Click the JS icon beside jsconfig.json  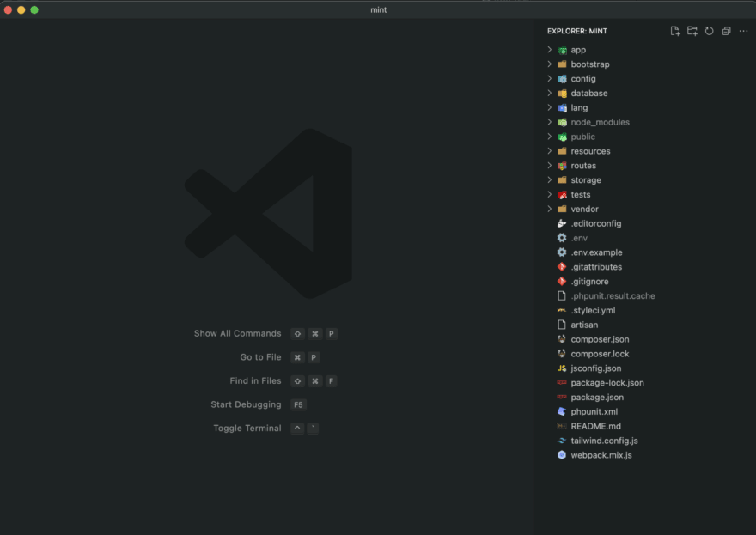click(x=562, y=368)
